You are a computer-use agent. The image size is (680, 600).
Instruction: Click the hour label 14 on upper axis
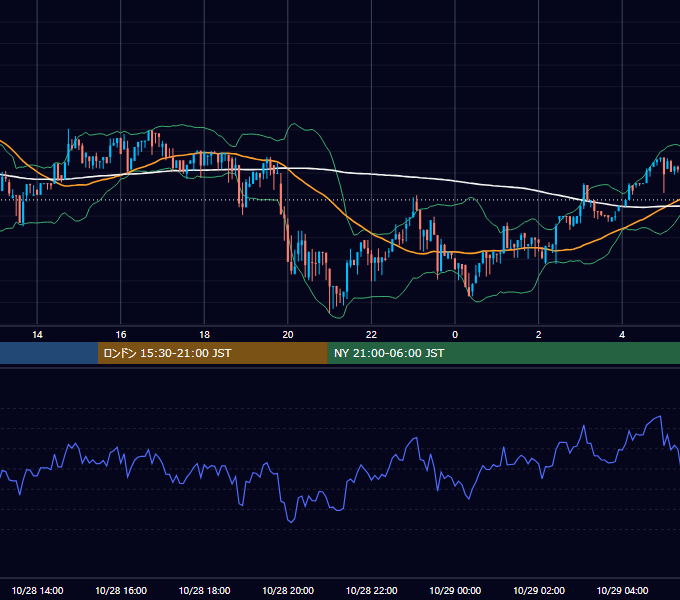click(37, 335)
